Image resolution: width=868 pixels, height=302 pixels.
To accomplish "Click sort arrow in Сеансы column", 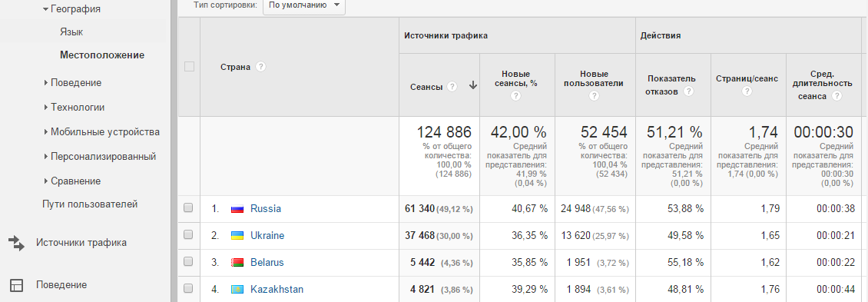I will point(472,86).
